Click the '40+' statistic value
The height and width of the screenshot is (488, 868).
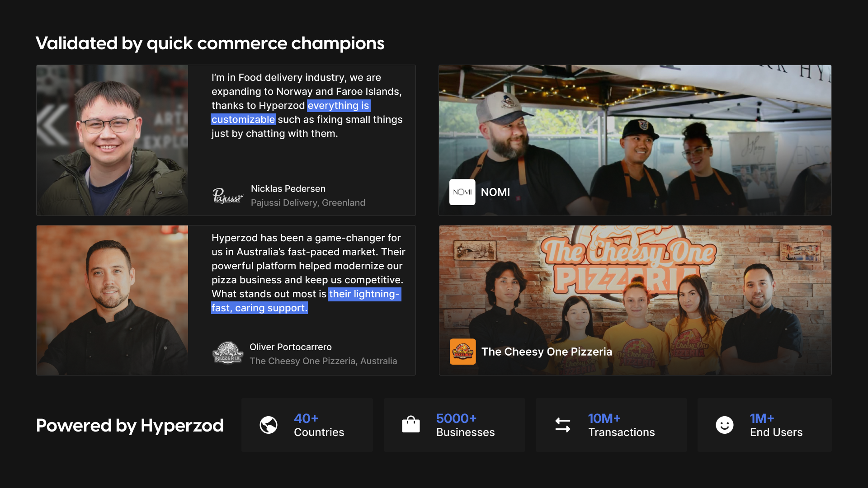[306, 418]
